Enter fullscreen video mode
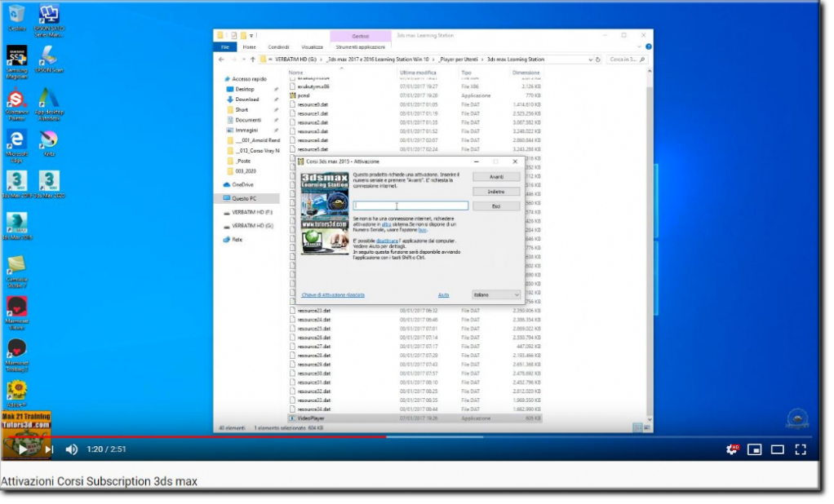The width and height of the screenshot is (834, 504). coord(801,450)
